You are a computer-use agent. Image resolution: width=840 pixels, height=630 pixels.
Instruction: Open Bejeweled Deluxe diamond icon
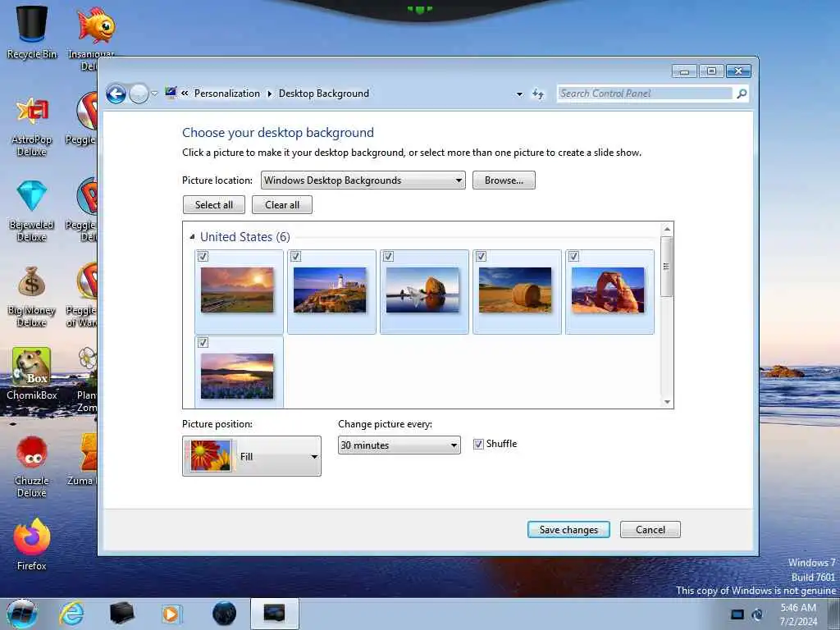[32, 212]
